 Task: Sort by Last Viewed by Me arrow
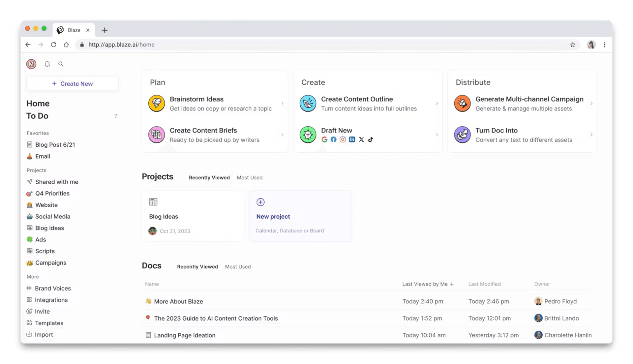tap(452, 284)
